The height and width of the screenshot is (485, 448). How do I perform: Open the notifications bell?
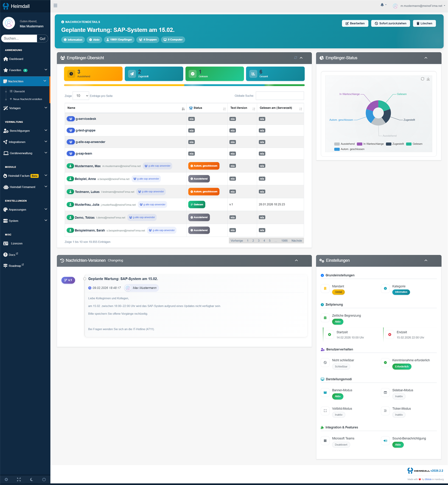[382, 5]
